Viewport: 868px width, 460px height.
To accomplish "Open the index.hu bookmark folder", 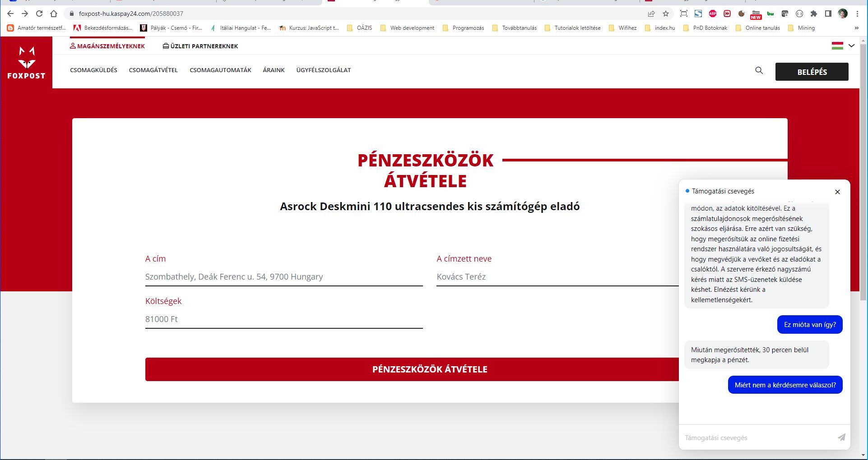I will click(x=660, y=28).
